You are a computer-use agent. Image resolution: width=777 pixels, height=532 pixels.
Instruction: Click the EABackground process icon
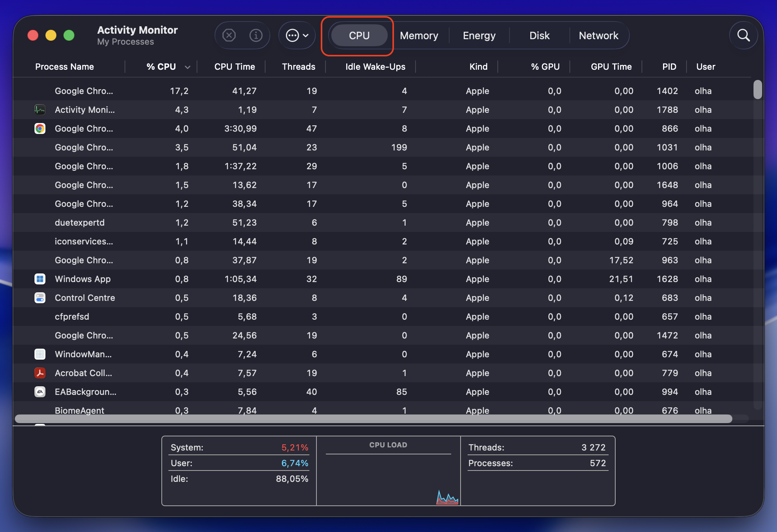coord(40,392)
